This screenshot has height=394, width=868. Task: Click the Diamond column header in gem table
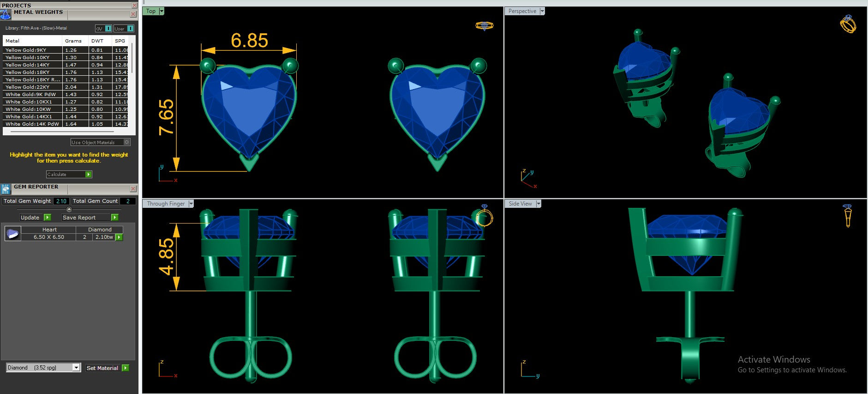pos(100,230)
